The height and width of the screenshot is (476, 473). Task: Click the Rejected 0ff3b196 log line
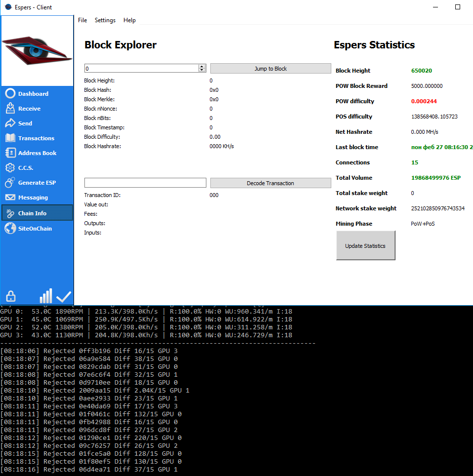click(x=89, y=351)
